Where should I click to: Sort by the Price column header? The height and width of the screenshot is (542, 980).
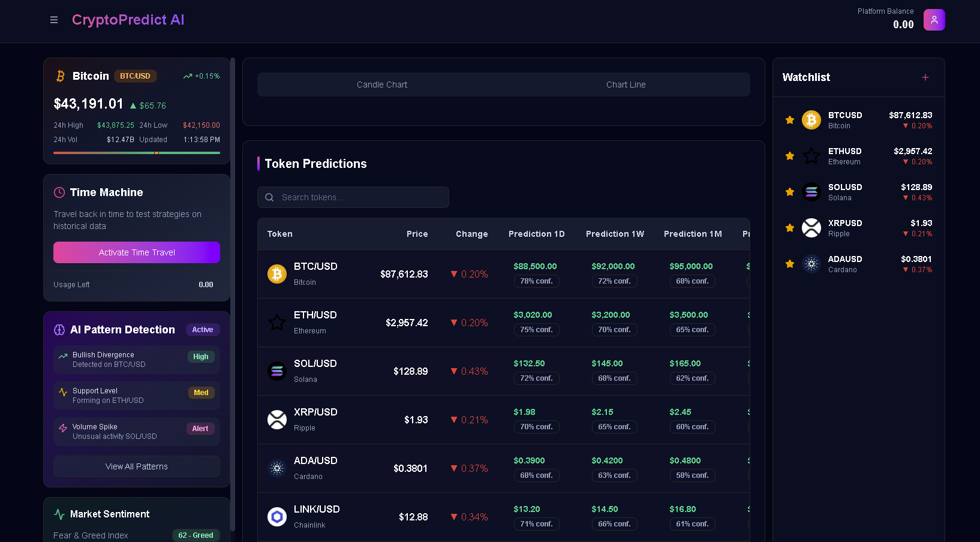click(x=417, y=234)
